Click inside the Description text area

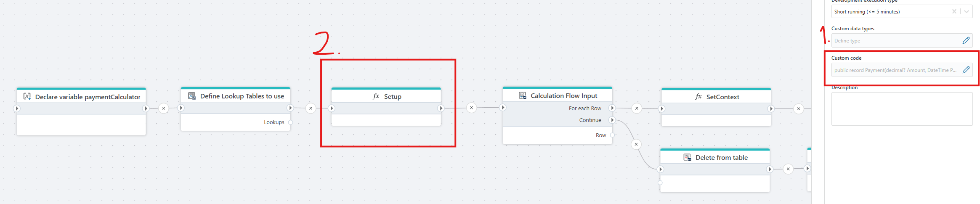pyautogui.click(x=901, y=109)
